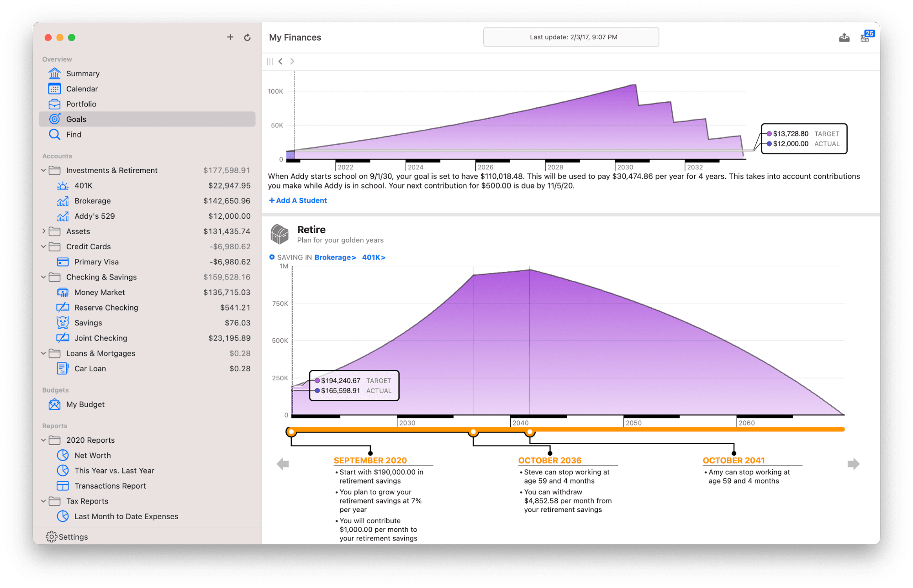Click the Retire treasure chest icon
This screenshot has height=588, width=913.
point(280,234)
